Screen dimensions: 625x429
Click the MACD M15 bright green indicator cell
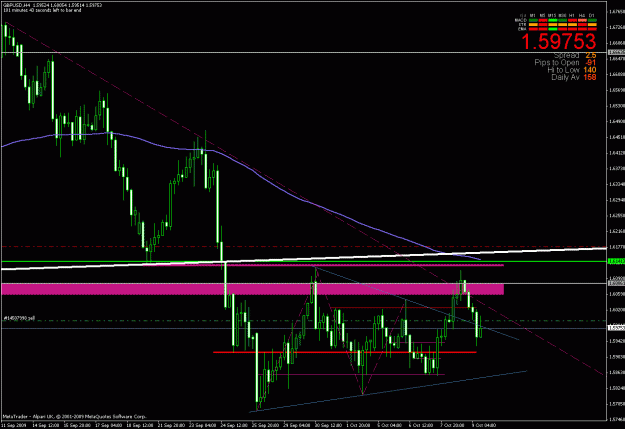point(552,20)
